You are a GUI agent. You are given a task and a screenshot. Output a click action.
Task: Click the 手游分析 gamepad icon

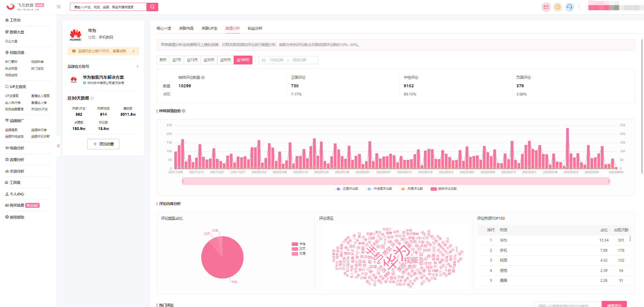click(7, 171)
